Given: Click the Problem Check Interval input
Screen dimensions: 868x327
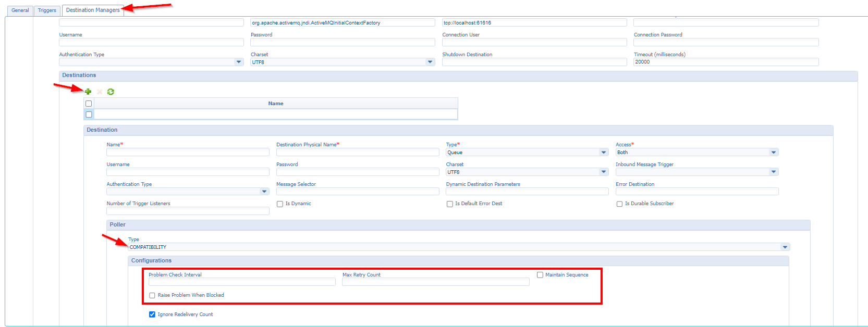Looking at the screenshot, I should (242, 282).
